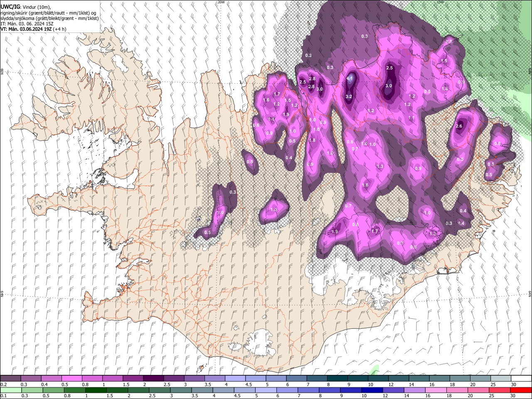532x399 pixels.
Task: Select the light lavender swatch above label 14, bottom row
Action: (414, 390)
